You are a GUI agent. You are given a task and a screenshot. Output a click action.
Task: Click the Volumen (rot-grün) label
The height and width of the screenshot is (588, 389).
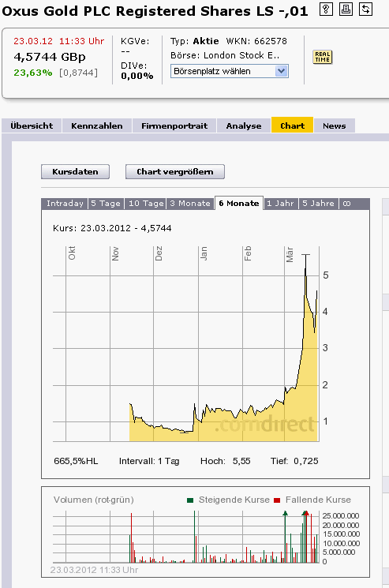94,500
